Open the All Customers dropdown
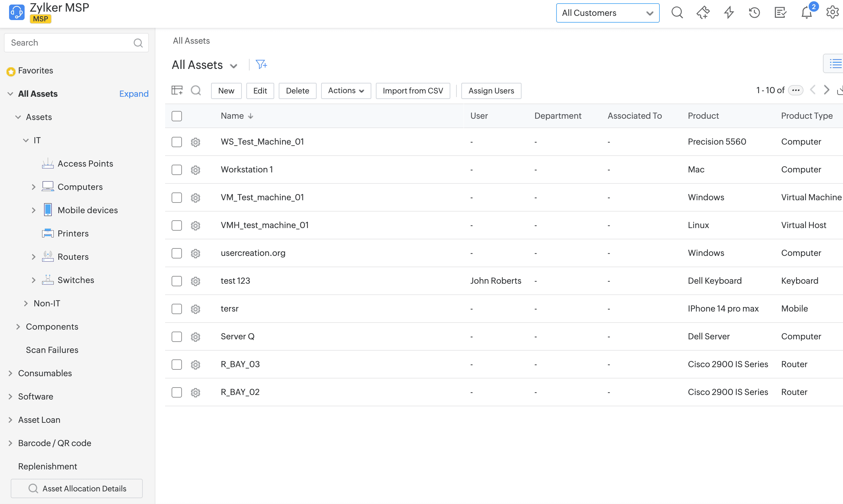Viewport: 843px width, 504px height. [607, 13]
